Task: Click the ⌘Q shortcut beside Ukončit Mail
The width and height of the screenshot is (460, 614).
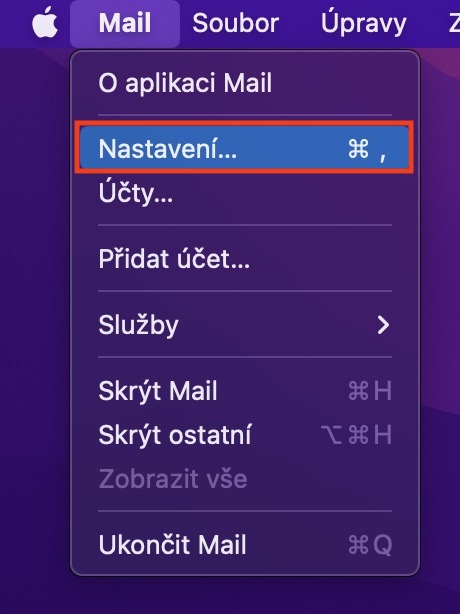Action: click(370, 544)
